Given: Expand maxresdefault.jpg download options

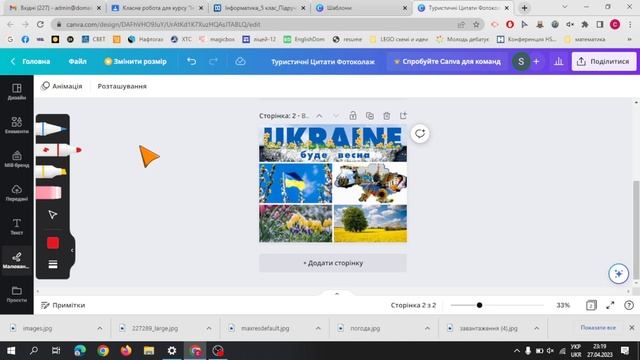Looking at the screenshot, I should click(x=318, y=328).
